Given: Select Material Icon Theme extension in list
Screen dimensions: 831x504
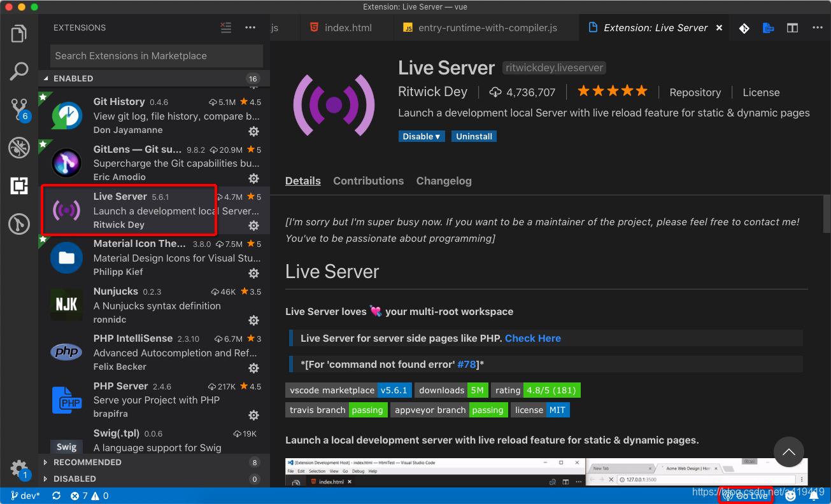Looking at the screenshot, I should (x=154, y=258).
